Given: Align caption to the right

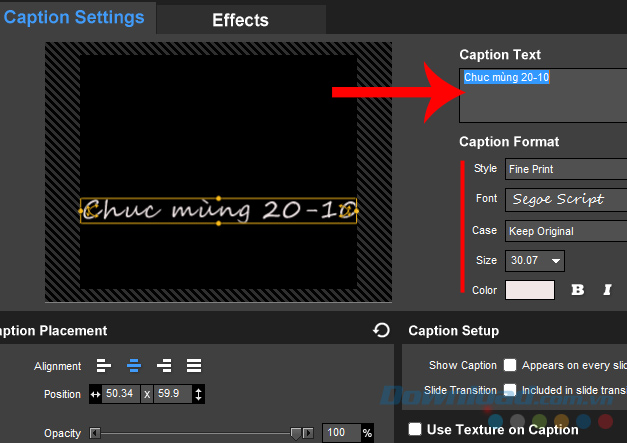Looking at the screenshot, I should pyautogui.click(x=164, y=366).
